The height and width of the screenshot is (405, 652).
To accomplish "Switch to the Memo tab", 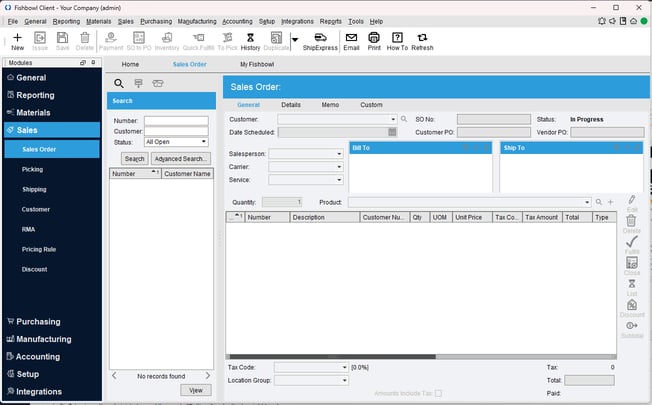I will point(330,105).
